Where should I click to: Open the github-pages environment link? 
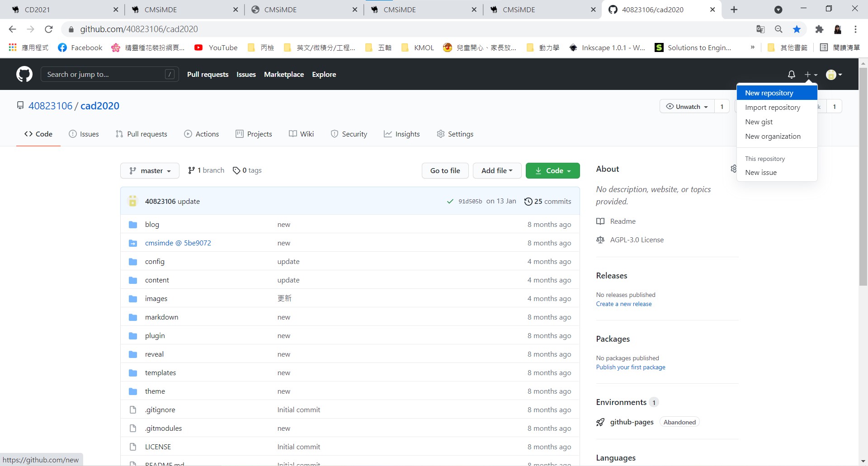(x=632, y=422)
